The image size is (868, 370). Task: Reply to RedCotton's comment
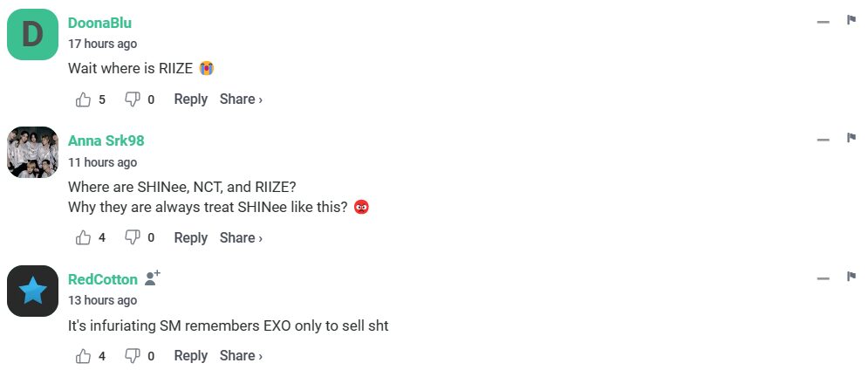(190, 355)
